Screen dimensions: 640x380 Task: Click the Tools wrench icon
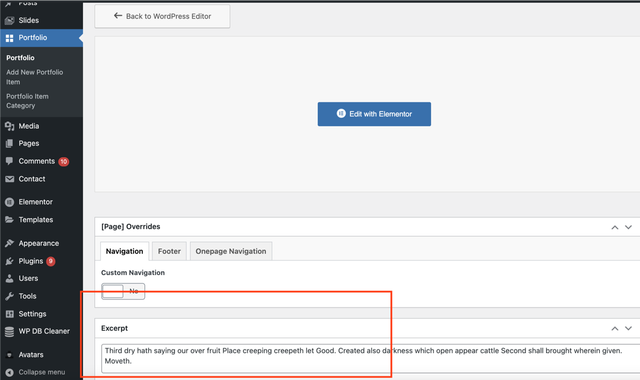tap(9, 296)
